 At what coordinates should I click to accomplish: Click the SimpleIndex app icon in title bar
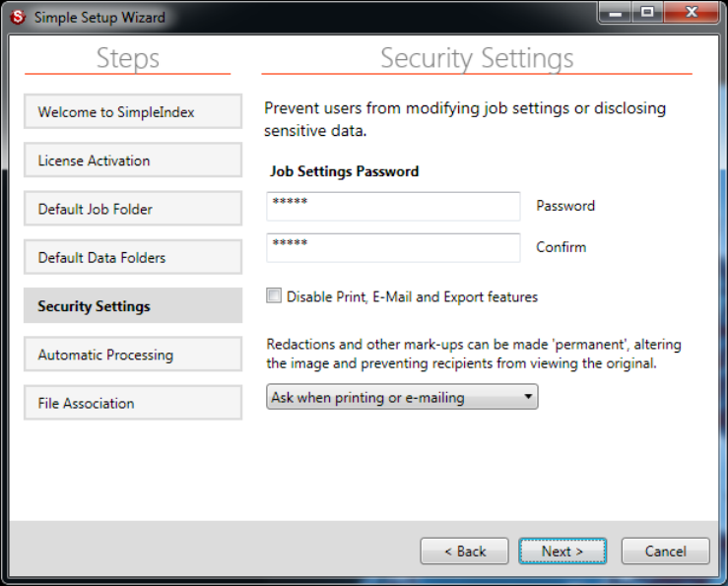[x=17, y=17]
